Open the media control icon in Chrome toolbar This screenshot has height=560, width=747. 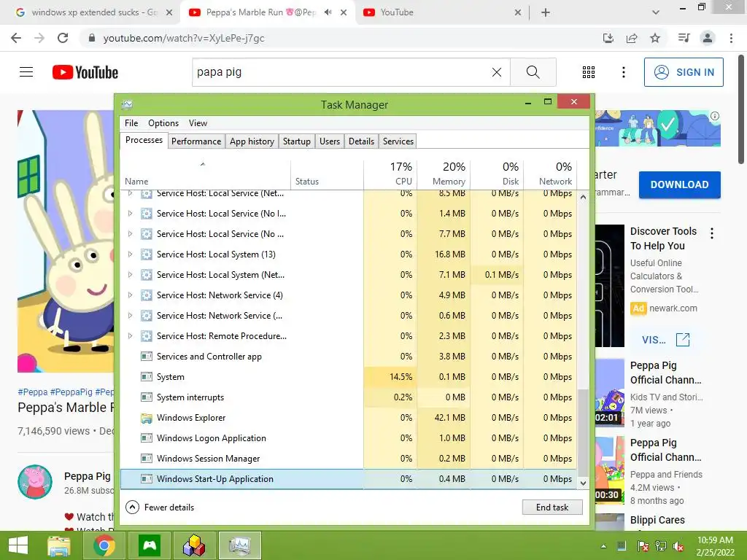point(684,38)
